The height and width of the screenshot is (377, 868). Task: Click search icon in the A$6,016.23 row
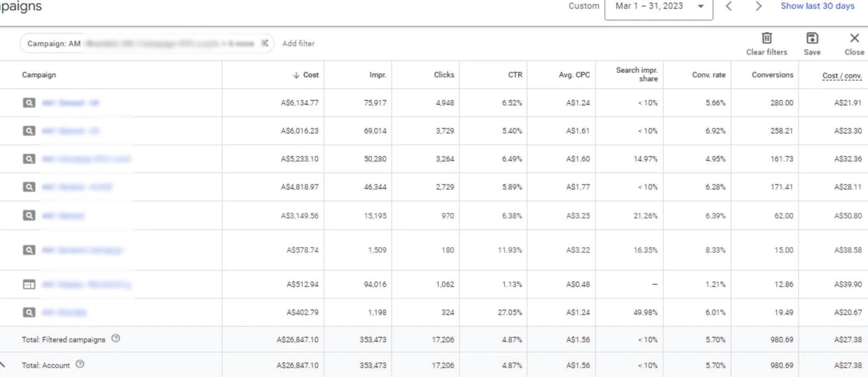click(x=29, y=131)
